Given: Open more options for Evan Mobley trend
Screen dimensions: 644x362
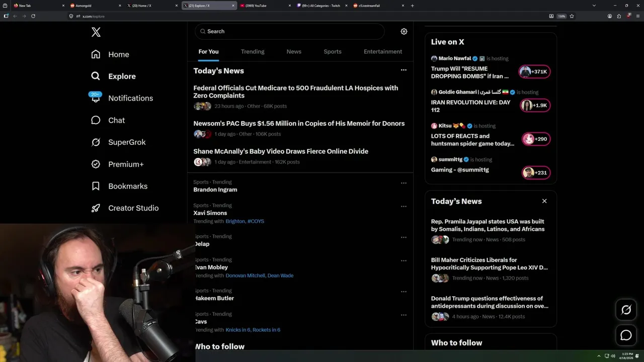Looking at the screenshot, I should pos(404,260).
